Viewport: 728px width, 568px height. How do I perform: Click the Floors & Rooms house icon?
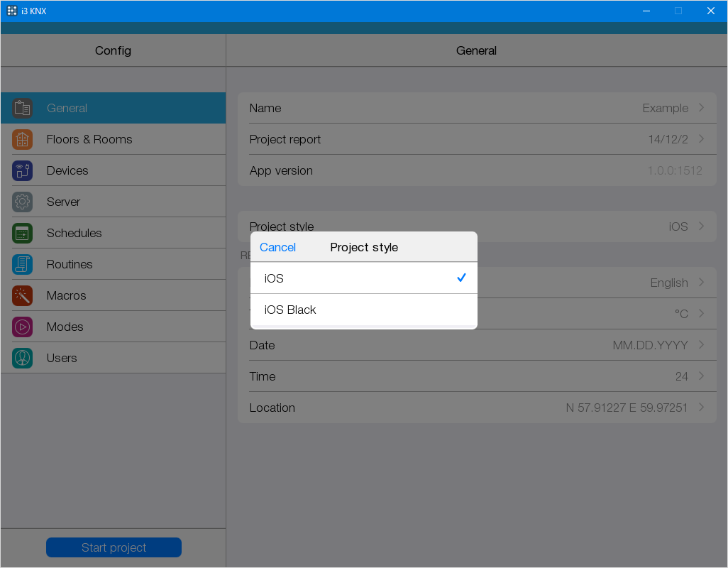point(22,139)
